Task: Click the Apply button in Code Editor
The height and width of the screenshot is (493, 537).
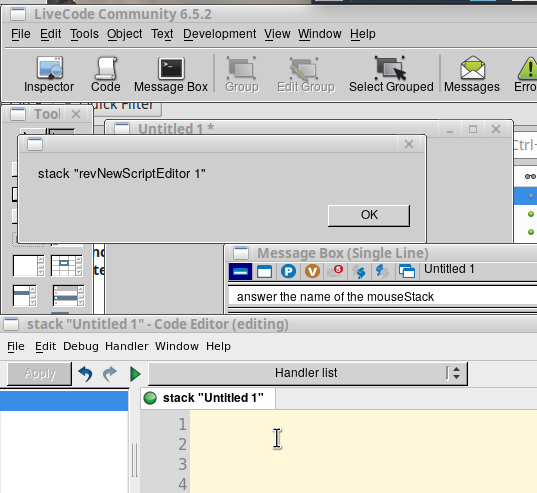Action: tap(40, 374)
